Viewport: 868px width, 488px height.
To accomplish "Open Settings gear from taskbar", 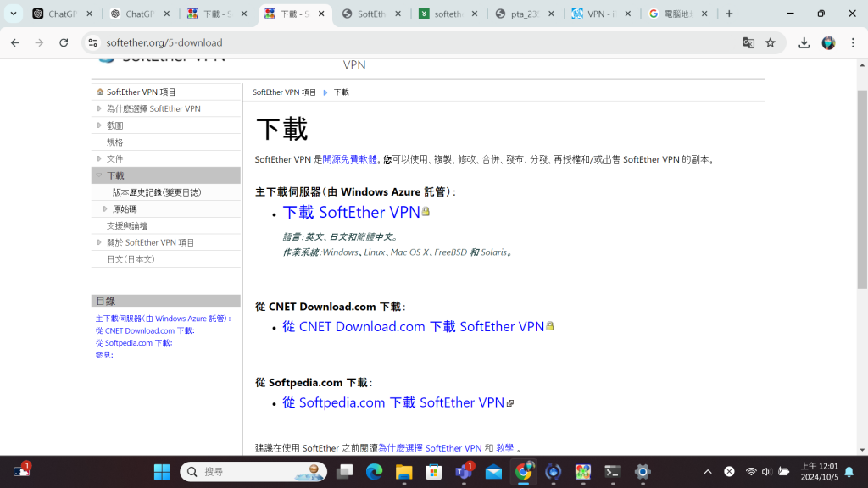I will pyautogui.click(x=643, y=472).
